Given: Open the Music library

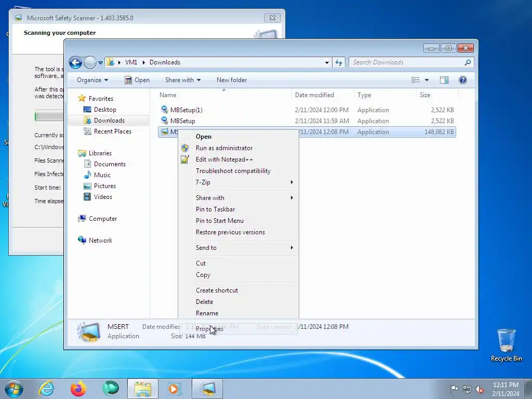Looking at the screenshot, I should tap(102, 175).
